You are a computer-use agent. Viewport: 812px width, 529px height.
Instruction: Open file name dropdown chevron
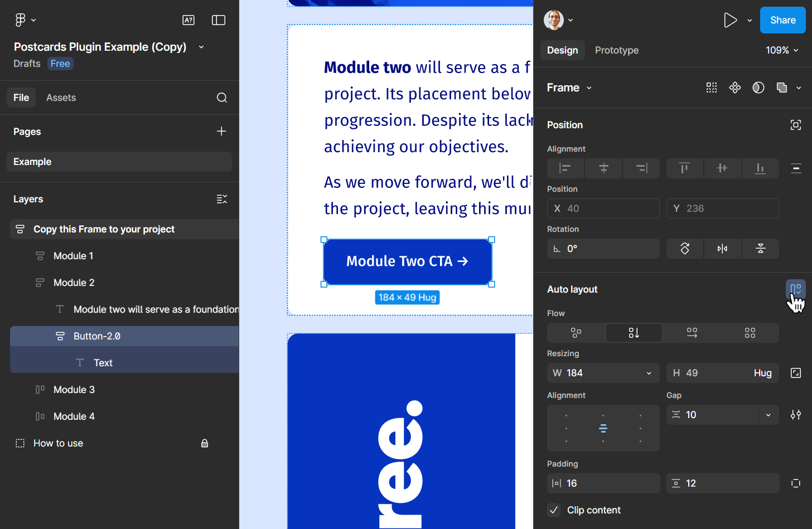[201, 47]
